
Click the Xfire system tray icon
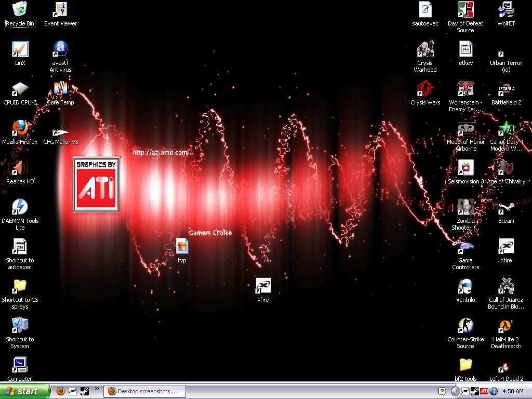tap(465, 392)
